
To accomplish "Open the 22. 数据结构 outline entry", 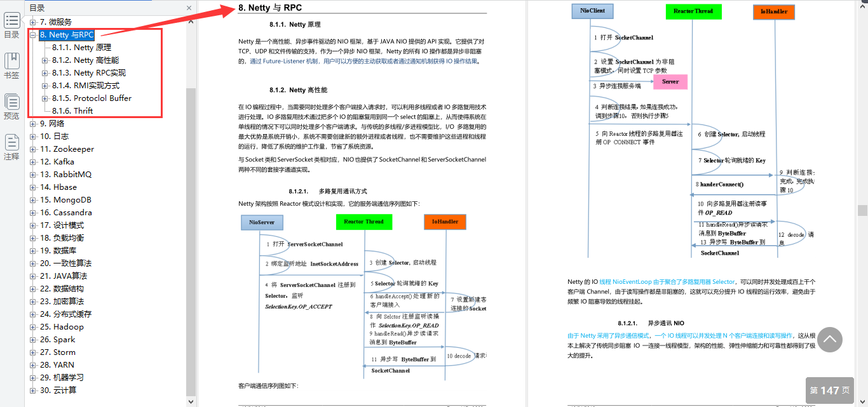I will [x=62, y=289].
